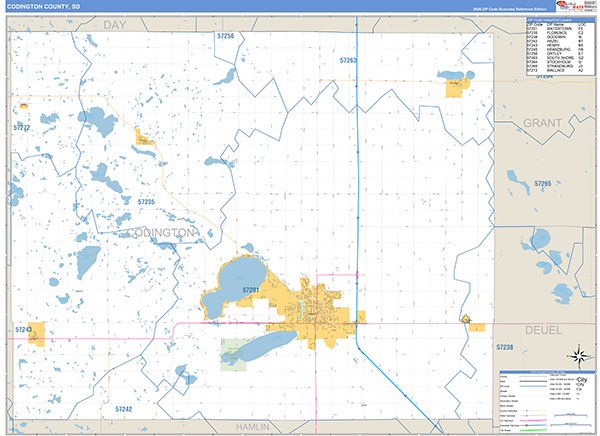
Task: Click the ZIP code 57263 label
Action: pos(348,61)
